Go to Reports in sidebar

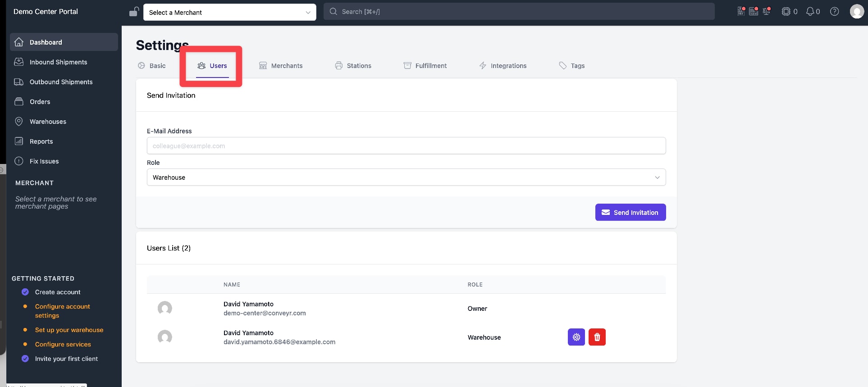point(64,141)
